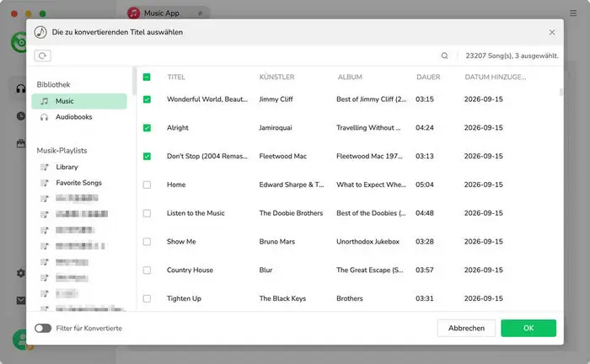Sort by the KÜNSTLER column header
The image size is (590, 364).
[x=276, y=77]
